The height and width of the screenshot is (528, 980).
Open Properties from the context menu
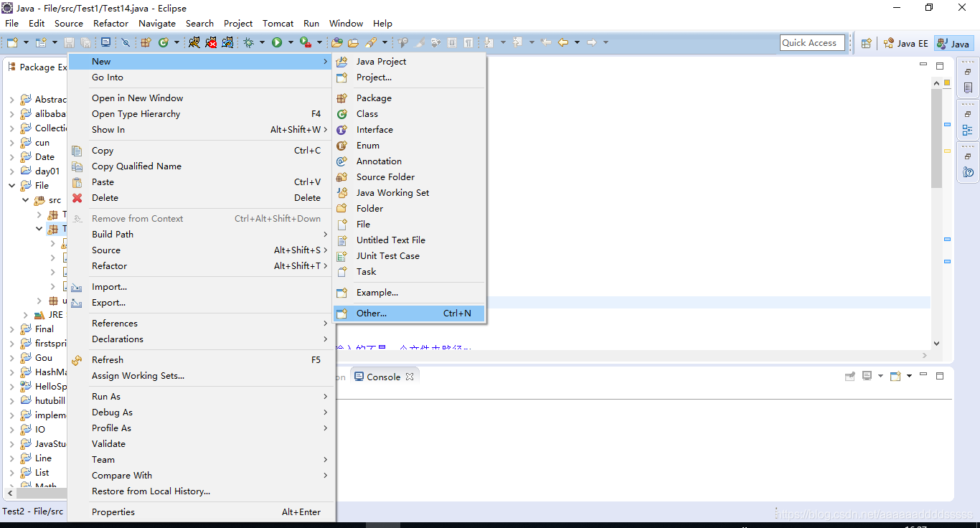pyautogui.click(x=200, y=512)
